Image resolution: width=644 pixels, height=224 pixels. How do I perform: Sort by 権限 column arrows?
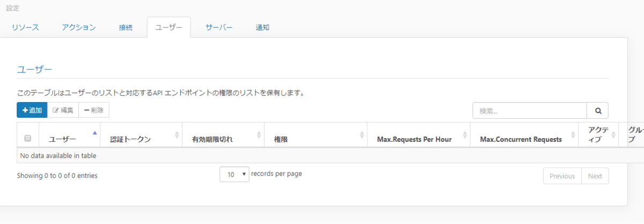(362, 135)
